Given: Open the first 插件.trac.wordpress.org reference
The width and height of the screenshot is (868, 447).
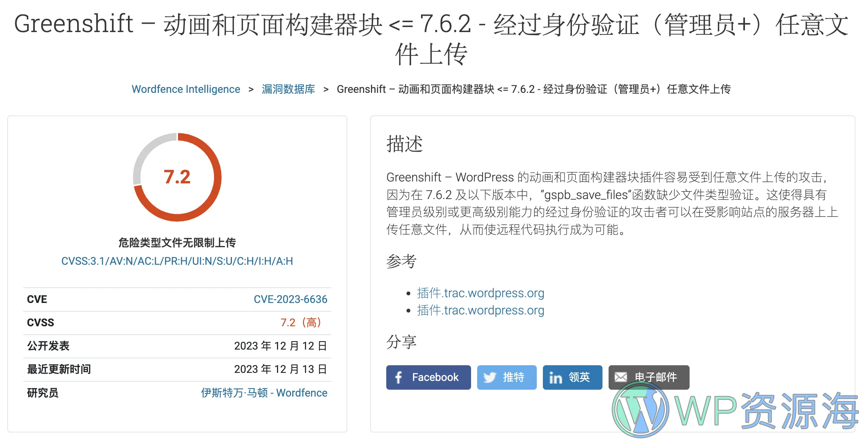Looking at the screenshot, I should point(481,293).
